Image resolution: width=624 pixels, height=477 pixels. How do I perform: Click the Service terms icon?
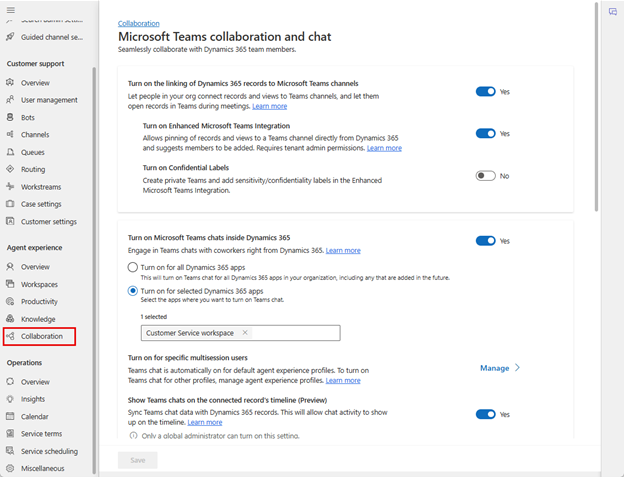click(x=10, y=434)
